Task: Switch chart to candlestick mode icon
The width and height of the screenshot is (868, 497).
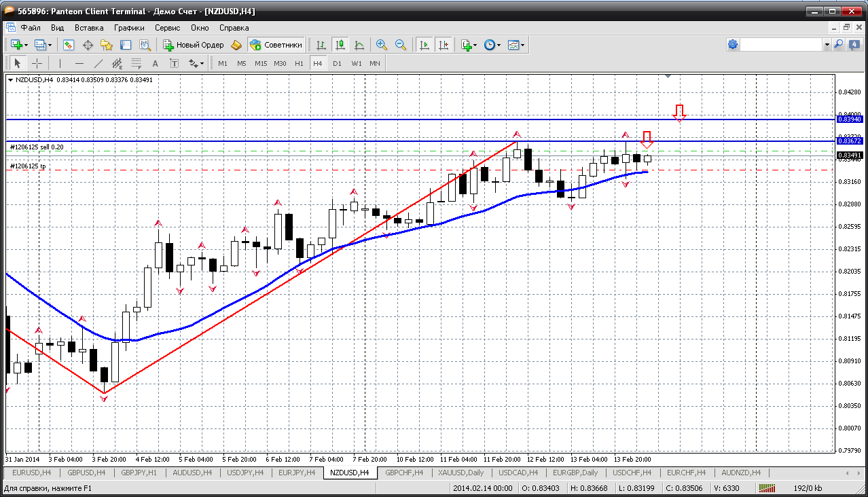Action: (340, 45)
